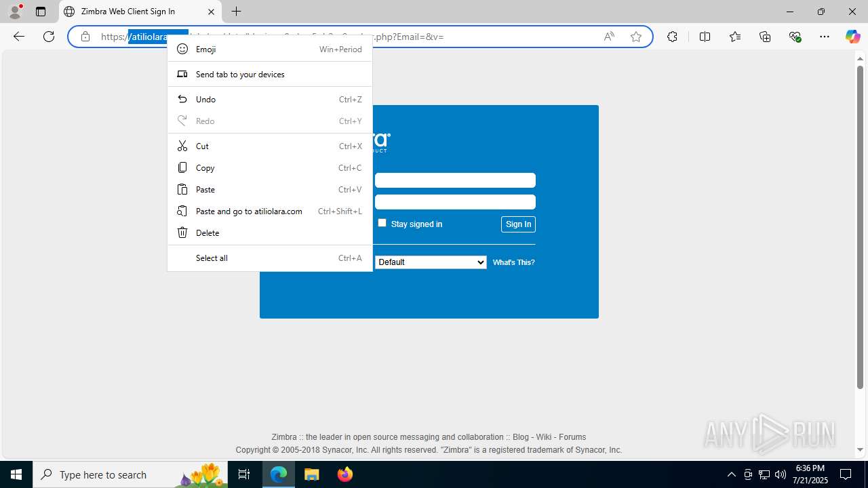Open the Windows Start menu
The width and height of the screenshot is (868, 488).
(x=16, y=474)
